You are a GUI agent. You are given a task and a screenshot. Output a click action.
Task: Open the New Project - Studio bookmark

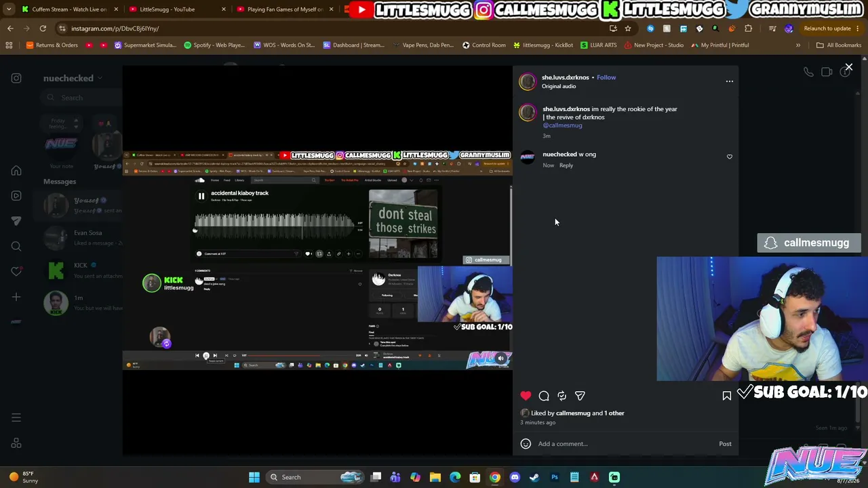[654, 45]
